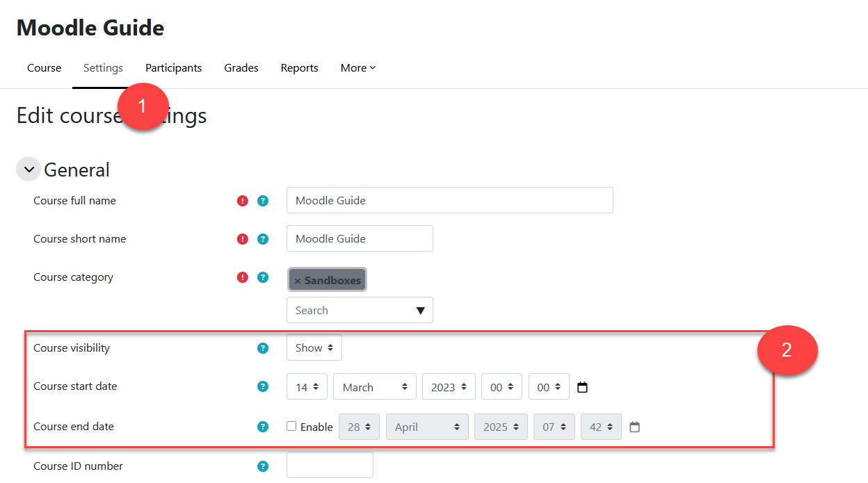This screenshot has width=868, height=483.
Task: Open calendar picker for course end date
Action: [x=634, y=427]
